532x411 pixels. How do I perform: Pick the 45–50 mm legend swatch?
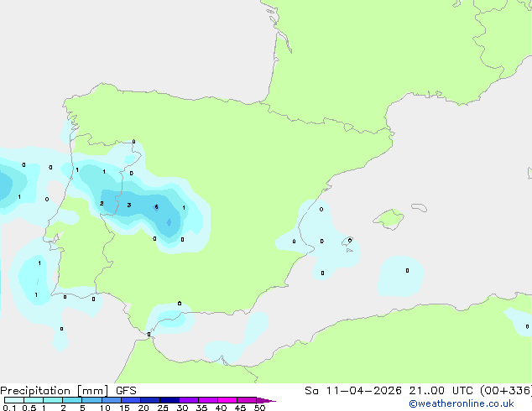(x=247, y=400)
